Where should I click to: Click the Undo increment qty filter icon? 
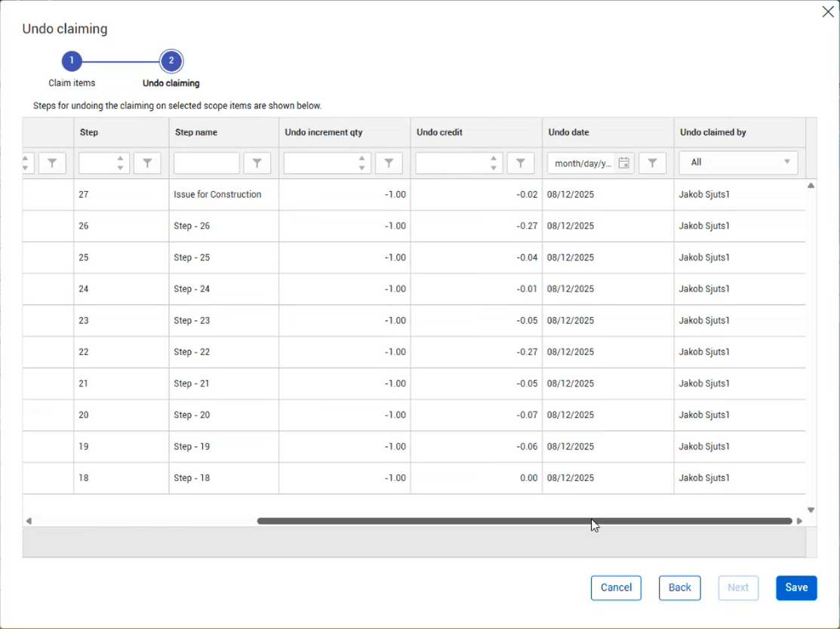[x=389, y=163]
